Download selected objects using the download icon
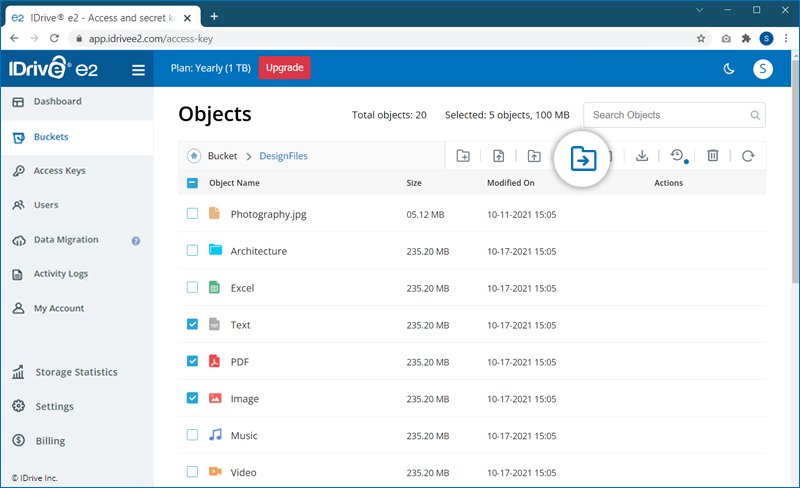Screen dimensions: 800x488 click(642, 156)
